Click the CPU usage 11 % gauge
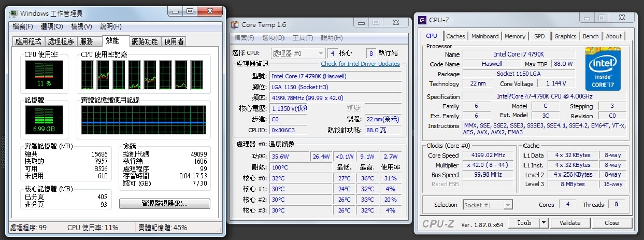This screenshot has height=240, width=644. [44, 75]
